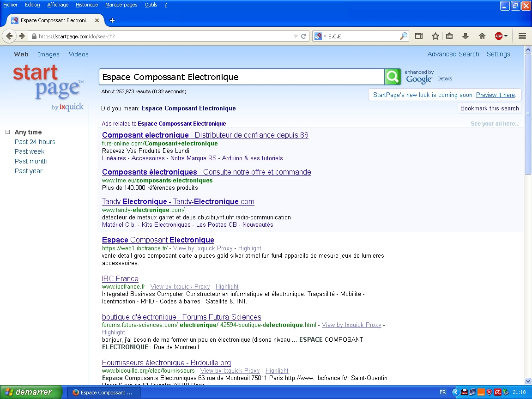Viewport: 532px width, 399px height.
Task: Expand hidden system tray icons arrow
Action: click(456, 392)
